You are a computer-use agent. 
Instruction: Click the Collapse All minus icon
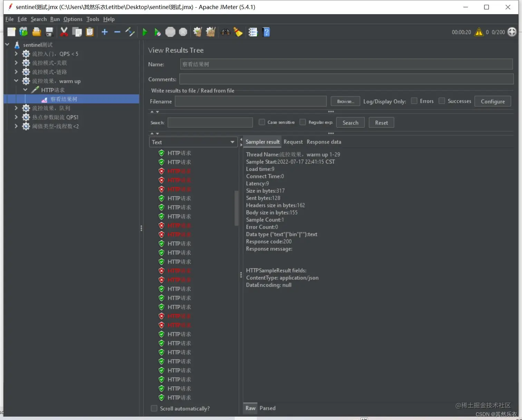pos(117,32)
